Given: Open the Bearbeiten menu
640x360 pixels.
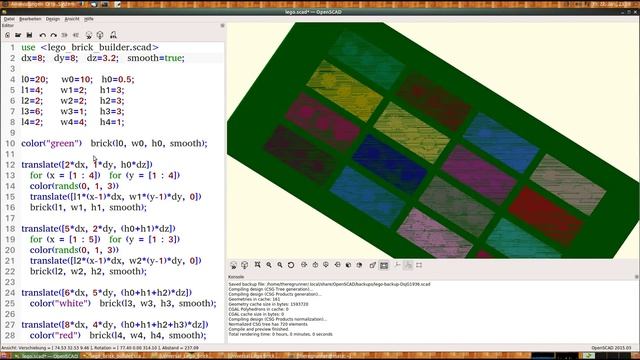Looking at the screenshot, I should (30, 19).
